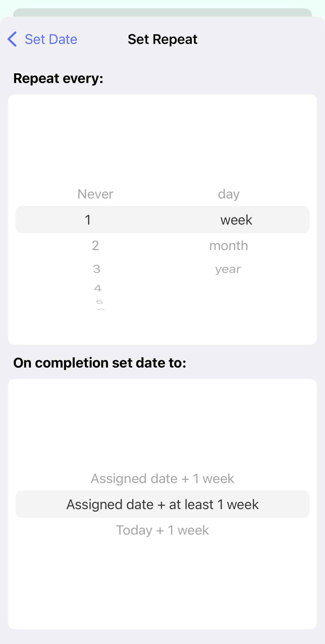This screenshot has width=325, height=644.
Task: Tap the back chevron icon
Action: [12, 39]
